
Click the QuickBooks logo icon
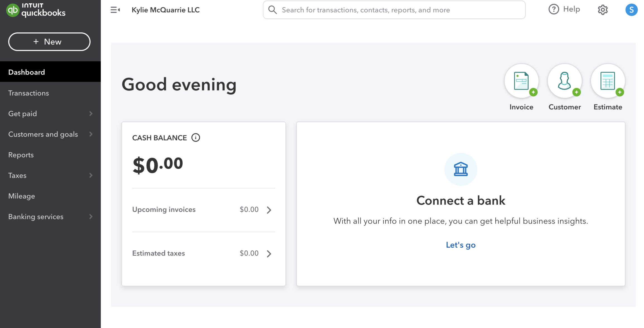[13, 10]
